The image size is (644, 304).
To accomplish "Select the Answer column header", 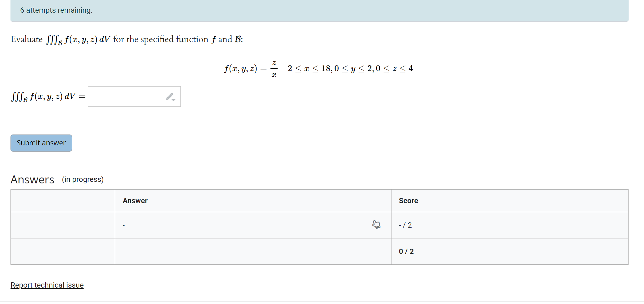I will pyautogui.click(x=135, y=201).
